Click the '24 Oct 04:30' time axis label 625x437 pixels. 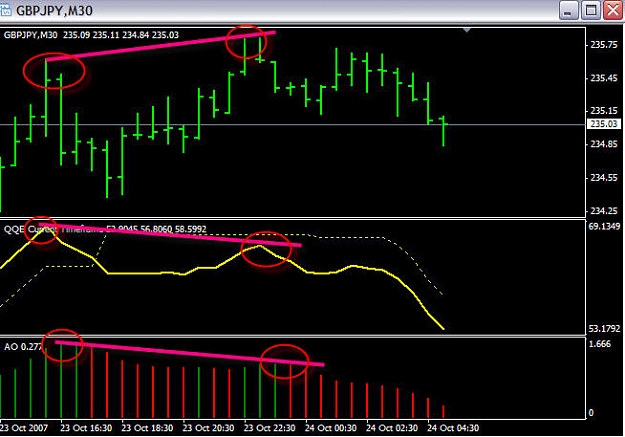[453, 428]
